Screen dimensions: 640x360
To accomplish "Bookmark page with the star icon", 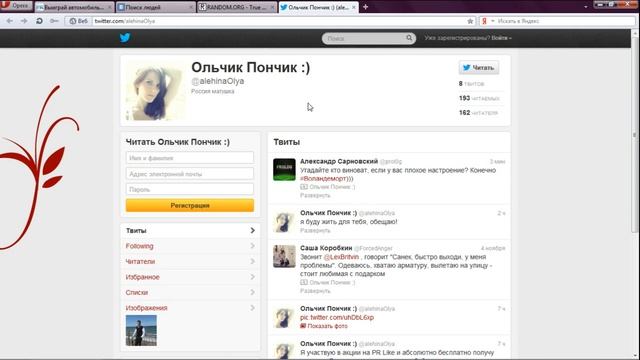I will tap(470, 21).
